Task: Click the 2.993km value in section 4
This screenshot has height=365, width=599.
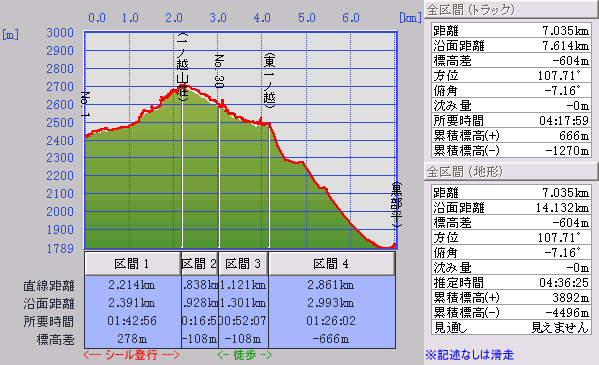Action: 331,303
